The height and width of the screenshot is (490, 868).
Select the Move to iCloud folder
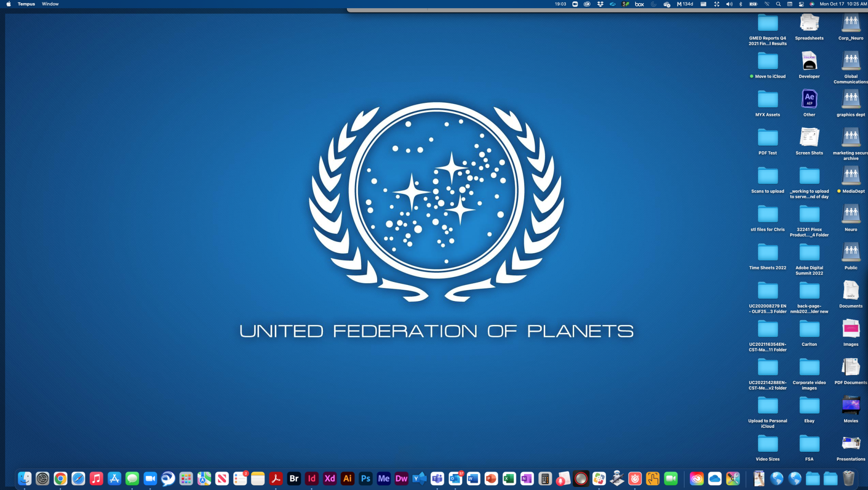(768, 65)
